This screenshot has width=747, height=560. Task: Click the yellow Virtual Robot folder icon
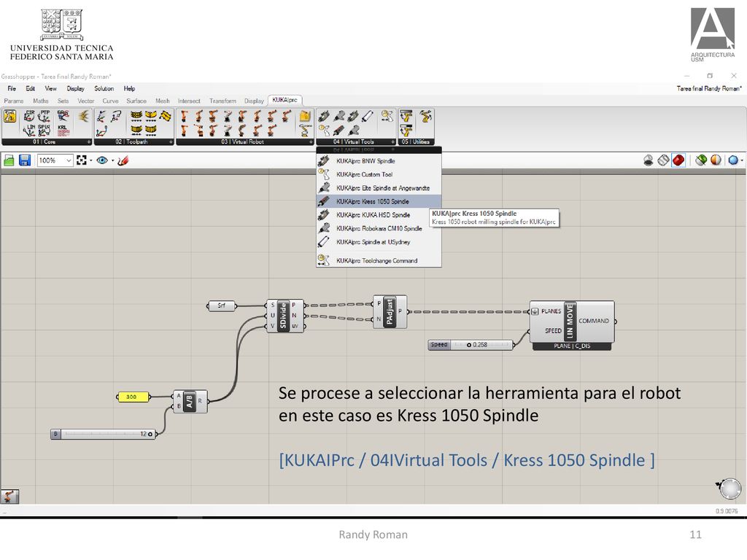point(305,116)
